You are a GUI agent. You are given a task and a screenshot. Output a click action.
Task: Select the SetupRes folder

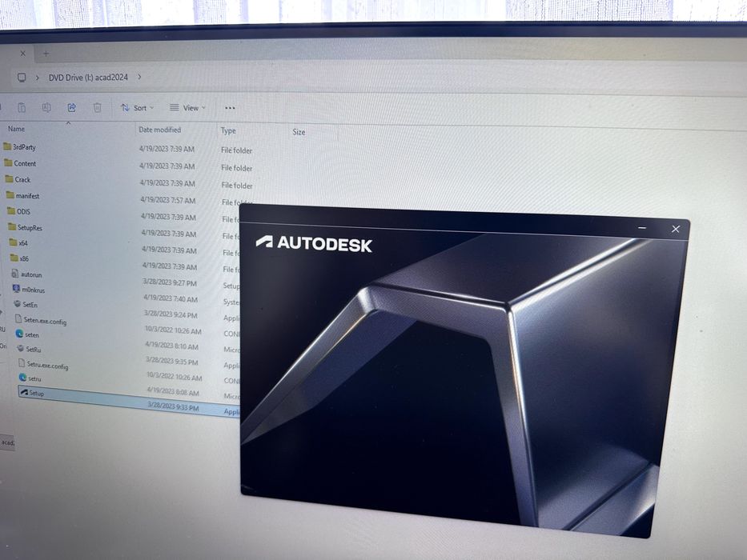(26, 227)
